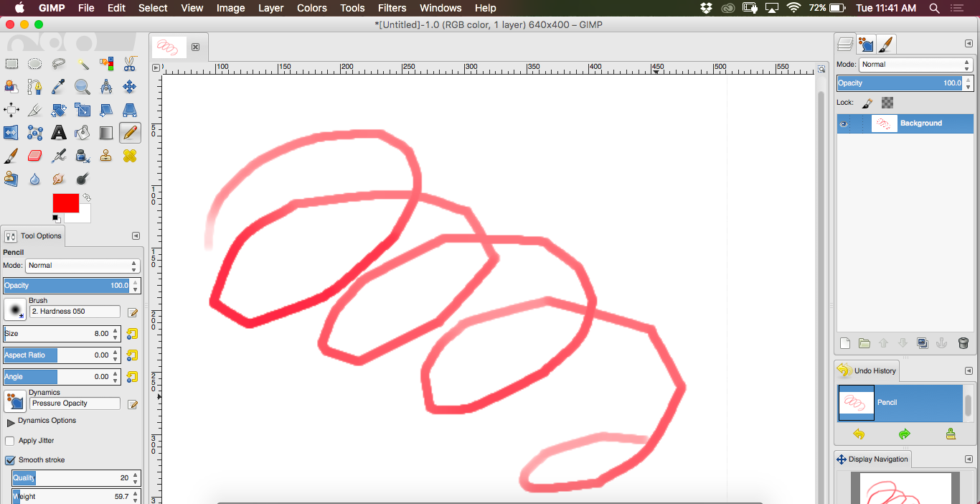Select the Cage Transform tool
The height and width of the screenshot is (504, 980).
tap(34, 133)
